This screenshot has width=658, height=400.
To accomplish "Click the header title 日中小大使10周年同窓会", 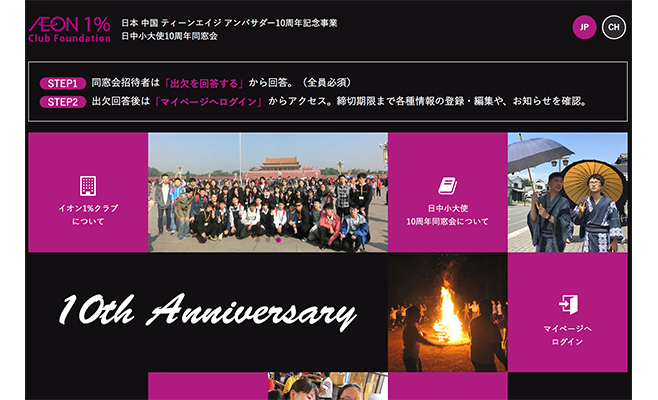I will pos(170,37).
